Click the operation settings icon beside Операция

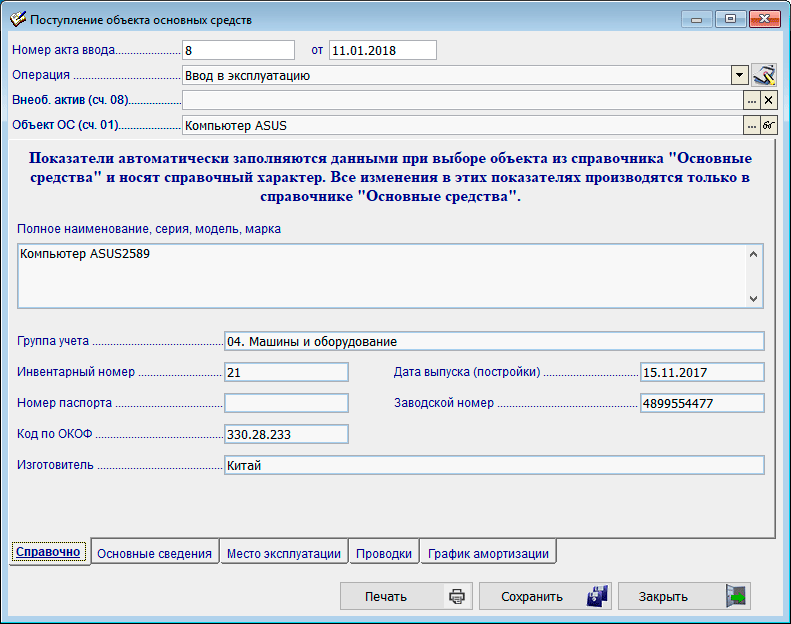click(764, 76)
